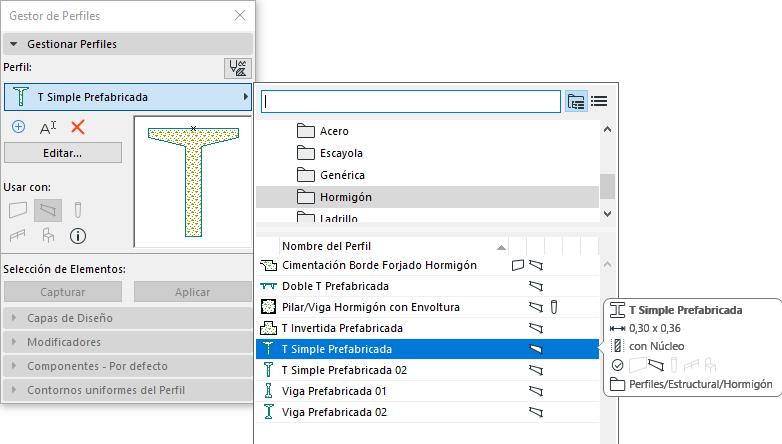782x444 pixels.
Task: Click T Invertida Prefabricada row icon
Action: pos(268,328)
